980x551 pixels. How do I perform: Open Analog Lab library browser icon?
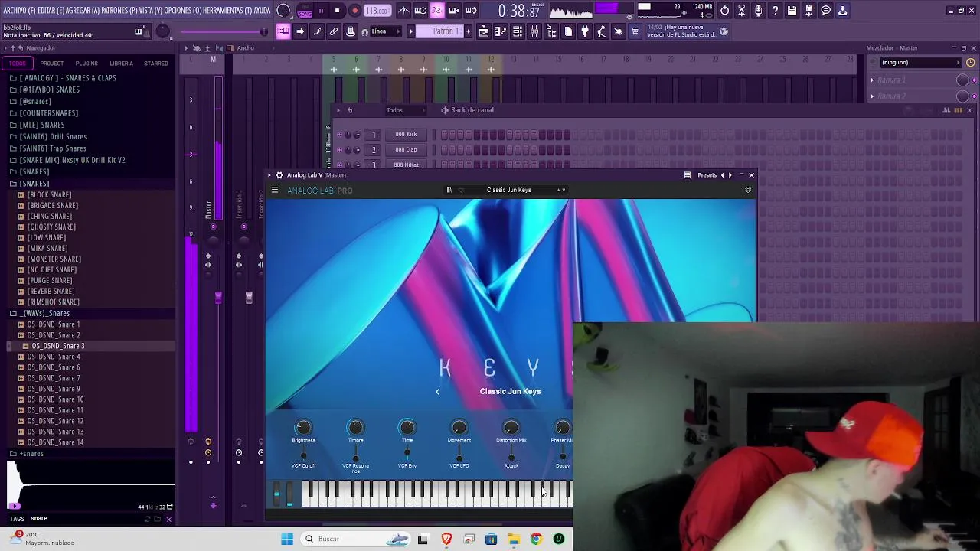[x=449, y=190]
